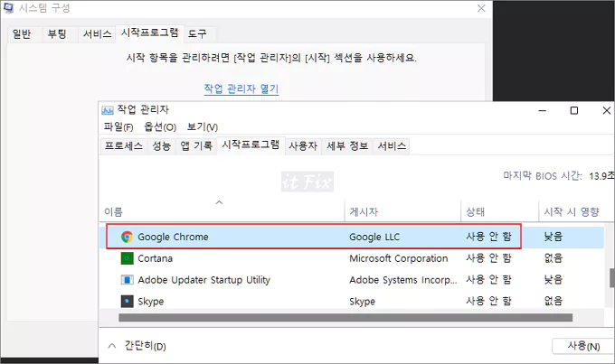Click the vertical scrollbar thumb in Task Manager
This screenshot has height=364, width=615.
point(612,278)
